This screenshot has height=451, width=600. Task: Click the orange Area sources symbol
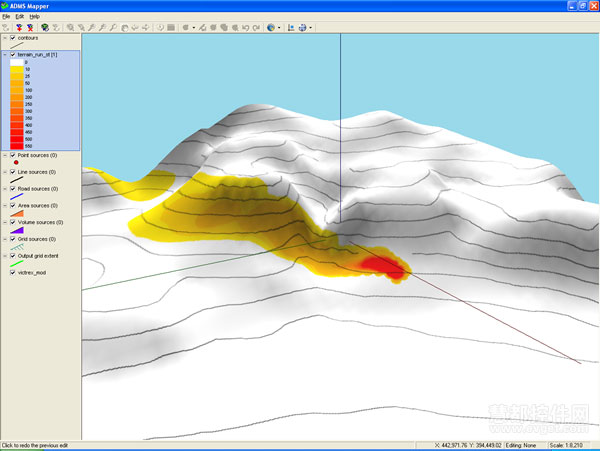tap(17, 213)
